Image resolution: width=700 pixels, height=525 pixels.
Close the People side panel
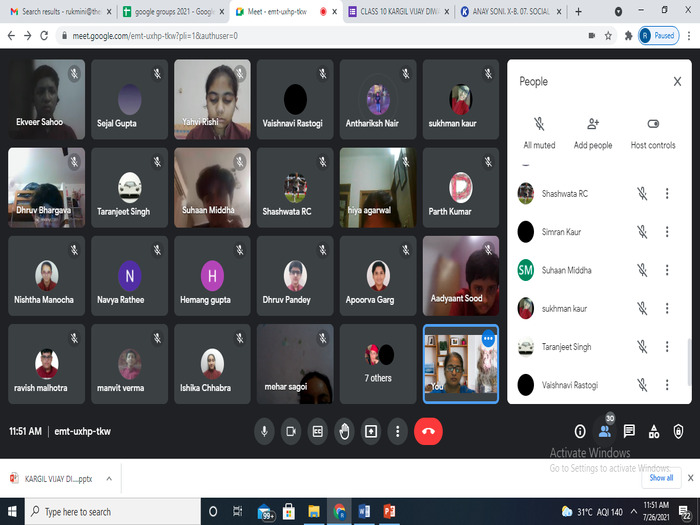point(677,81)
